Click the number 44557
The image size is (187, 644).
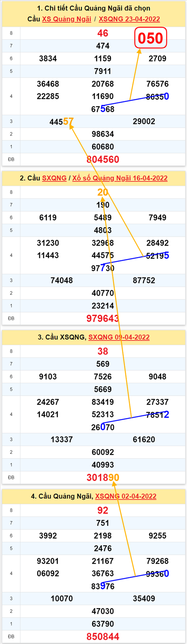tap(62, 122)
